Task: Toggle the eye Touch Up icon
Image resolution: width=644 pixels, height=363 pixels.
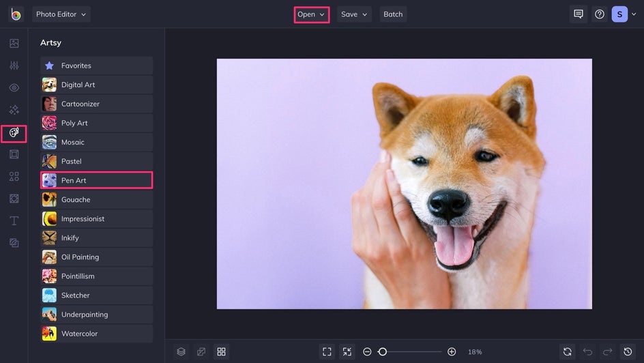Action: click(x=14, y=87)
